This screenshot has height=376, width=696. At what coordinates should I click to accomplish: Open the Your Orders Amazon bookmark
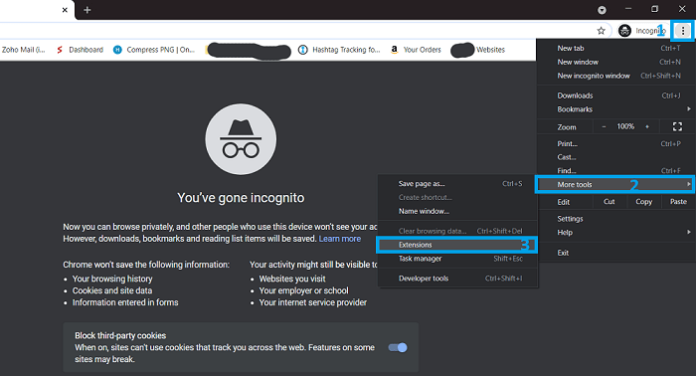[415, 50]
